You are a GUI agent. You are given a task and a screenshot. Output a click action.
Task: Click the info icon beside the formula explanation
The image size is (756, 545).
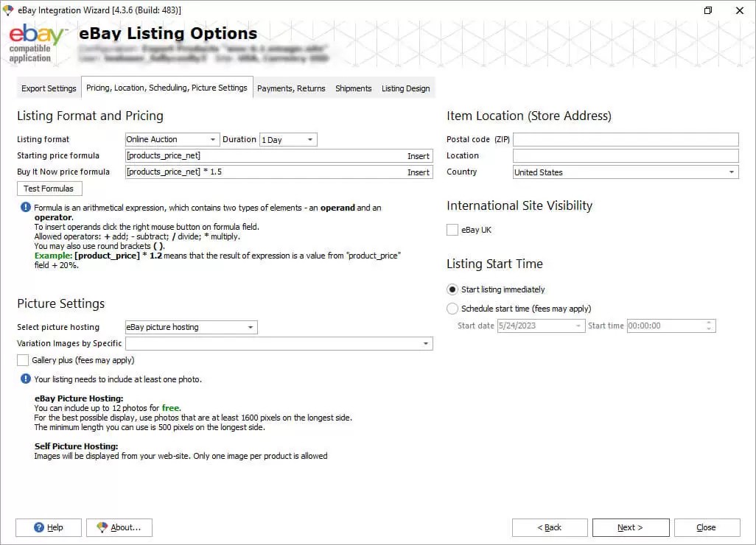pyautogui.click(x=25, y=208)
